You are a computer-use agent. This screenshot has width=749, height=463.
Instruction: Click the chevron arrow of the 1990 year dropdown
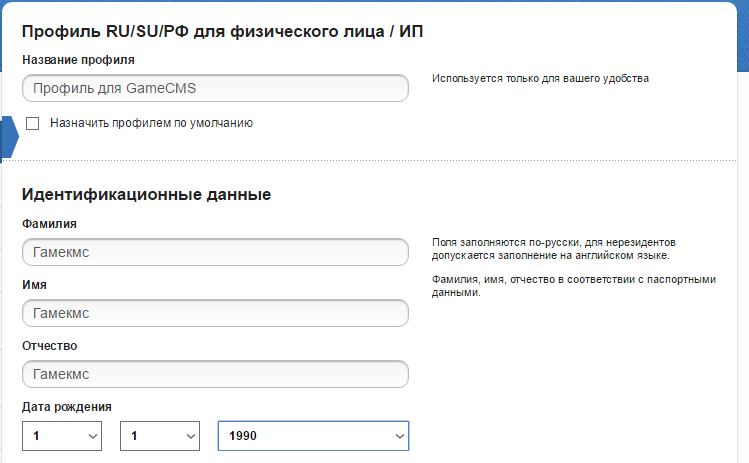[399, 436]
